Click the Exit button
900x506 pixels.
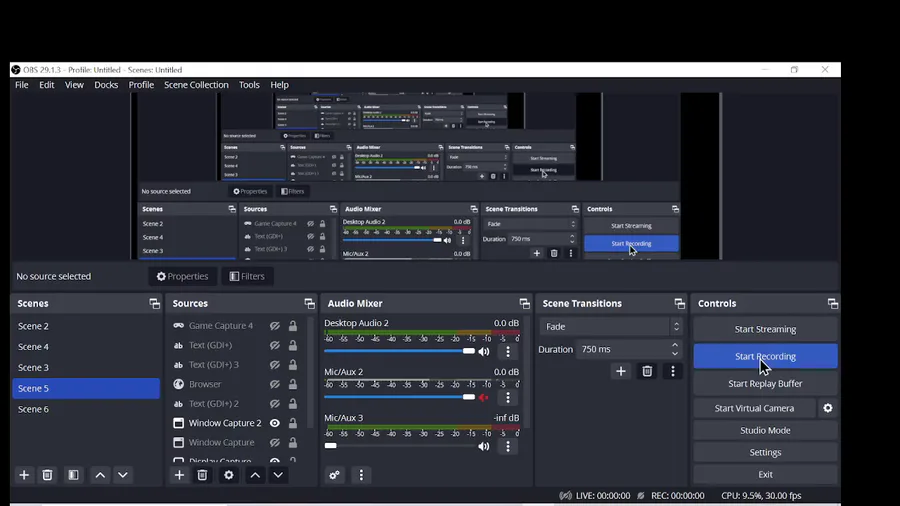tap(765, 474)
